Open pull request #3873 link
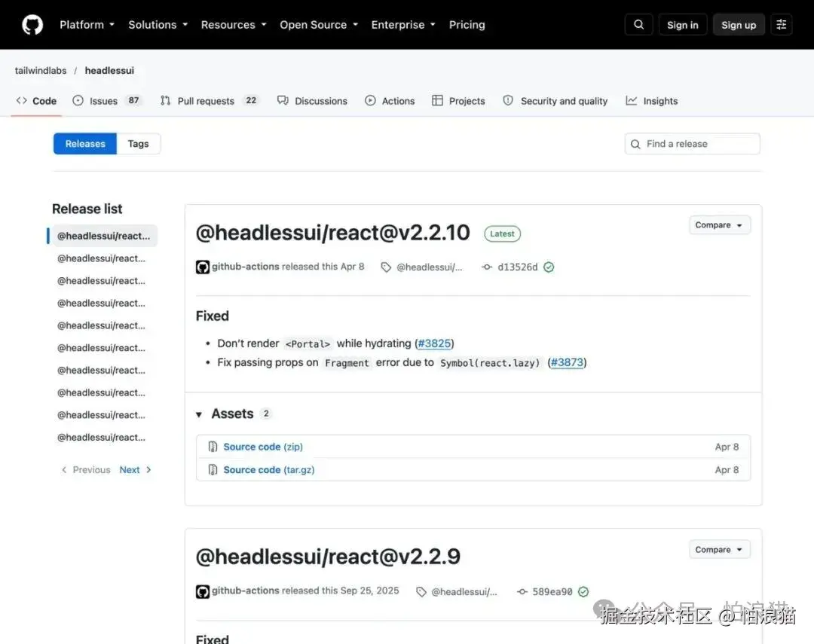This screenshot has height=644, width=814. 567,362
